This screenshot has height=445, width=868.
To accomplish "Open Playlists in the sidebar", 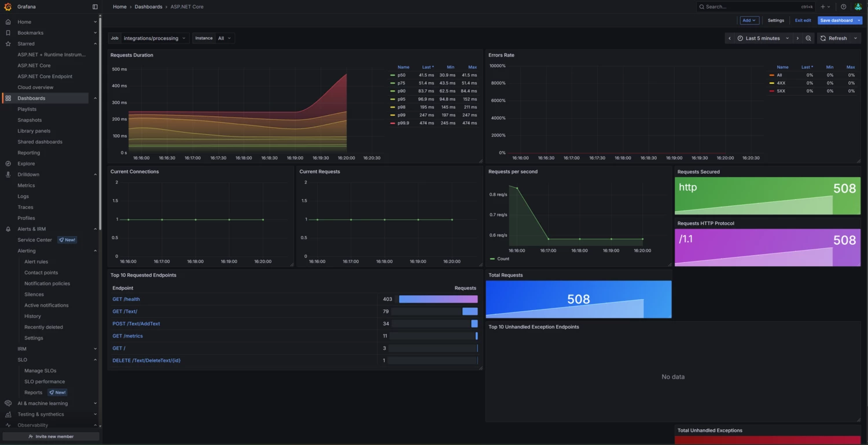I will coord(27,109).
